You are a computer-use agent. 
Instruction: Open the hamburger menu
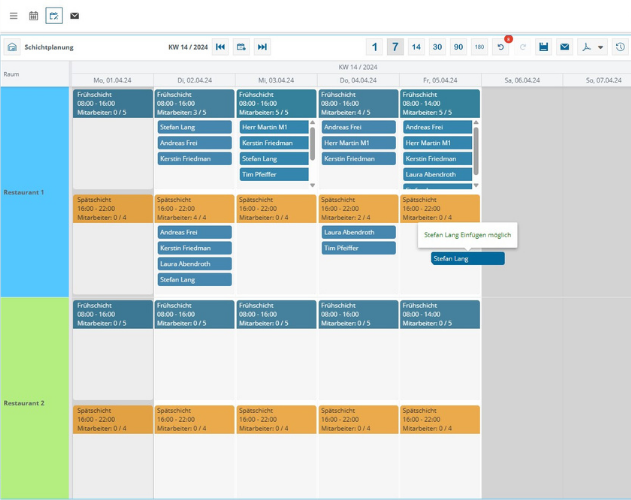[13, 16]
